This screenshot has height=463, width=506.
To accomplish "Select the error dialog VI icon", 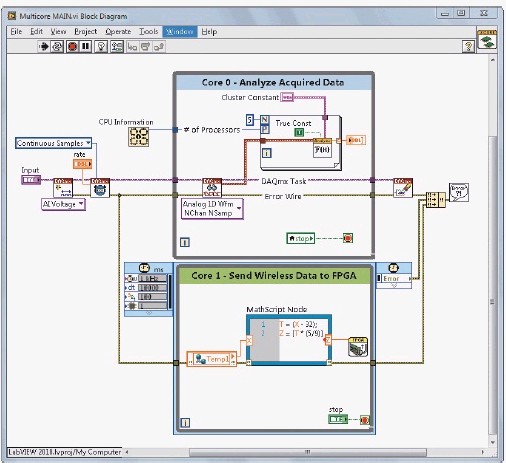I will [x=459, y=192].
